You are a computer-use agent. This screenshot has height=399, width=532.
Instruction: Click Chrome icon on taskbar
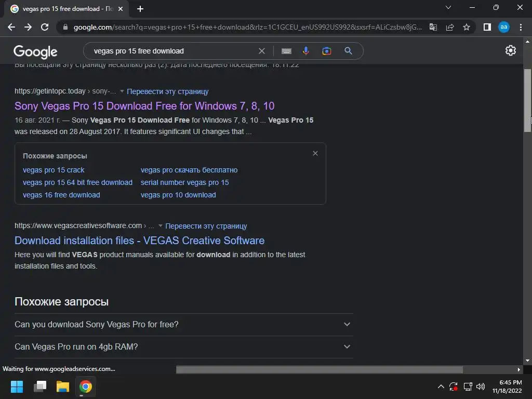coord(86,387)
